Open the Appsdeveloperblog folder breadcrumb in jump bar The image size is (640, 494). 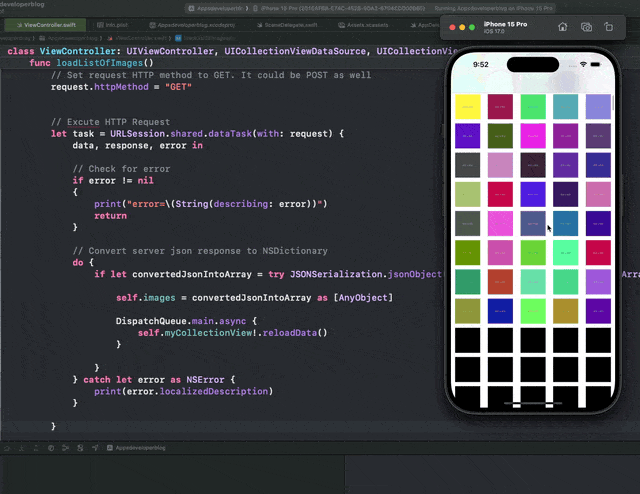pos(68,38)
